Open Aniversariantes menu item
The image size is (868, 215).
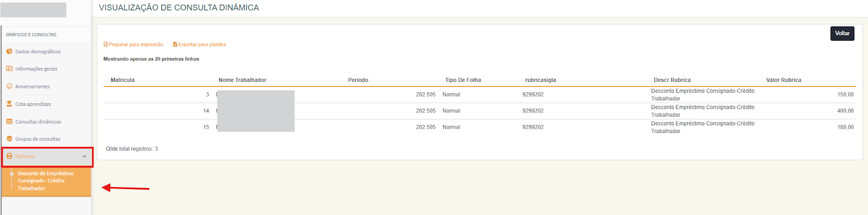click(x=46, y=86)
